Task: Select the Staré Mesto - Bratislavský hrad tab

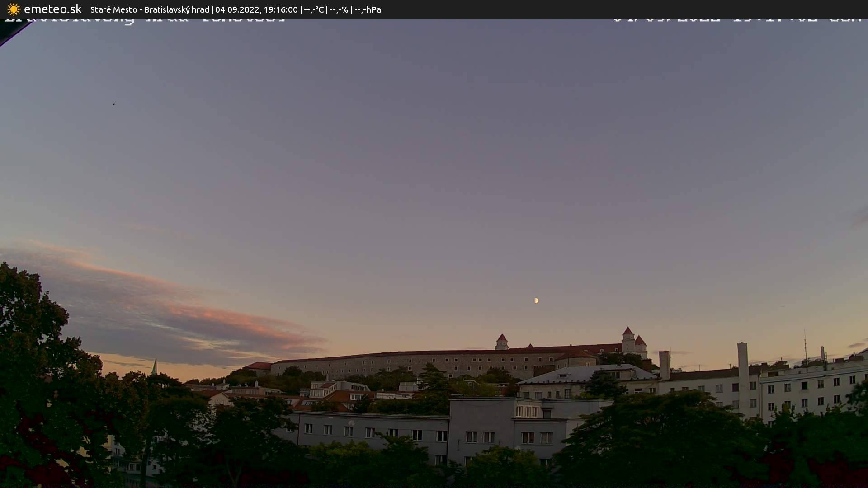Action: click(x=149, y=9)
